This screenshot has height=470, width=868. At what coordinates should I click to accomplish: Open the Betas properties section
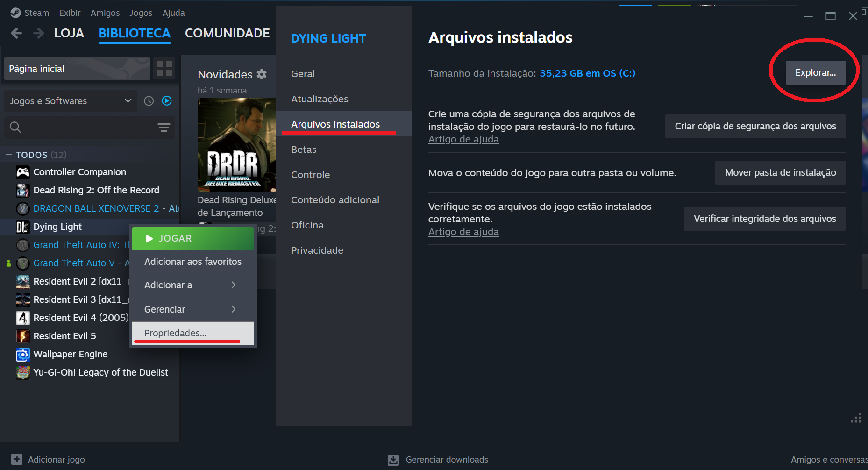coord(343,150)
